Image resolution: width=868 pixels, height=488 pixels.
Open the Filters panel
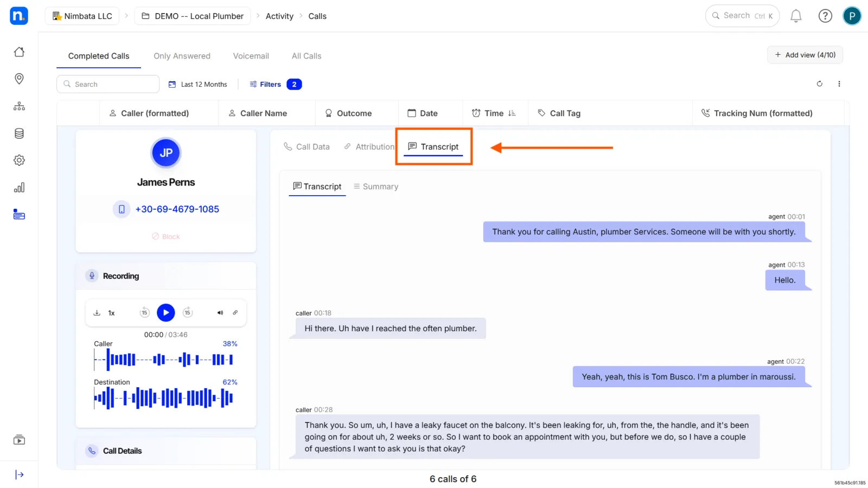pyautogui.click(x=275, y=85)
